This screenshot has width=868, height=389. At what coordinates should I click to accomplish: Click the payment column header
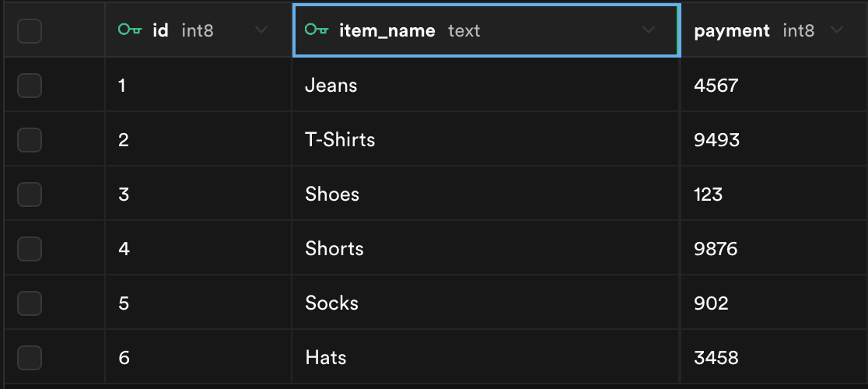732,31
